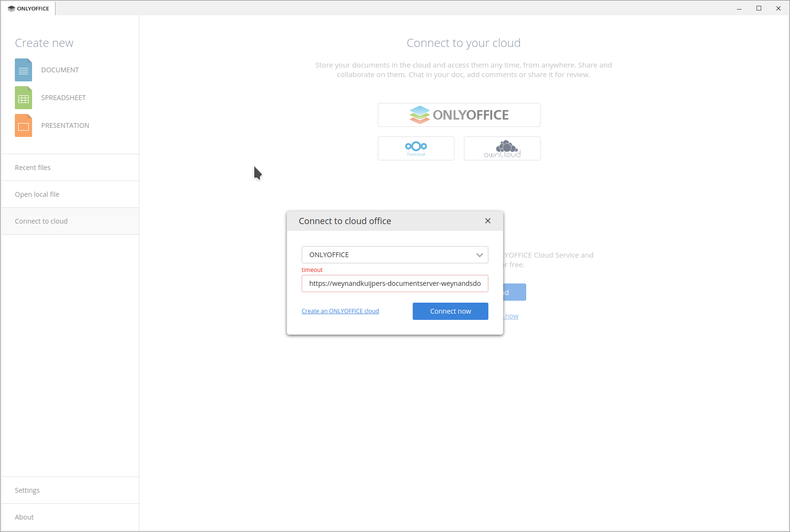The image size is (790, 532).
Task: Click the Connect now button
Action: coord(451,311)
